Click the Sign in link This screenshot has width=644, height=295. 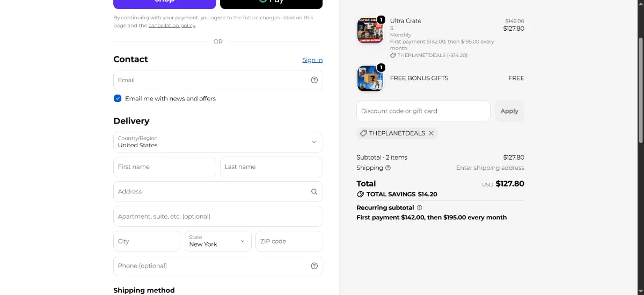pyautogui.click(x=312, y=60)
